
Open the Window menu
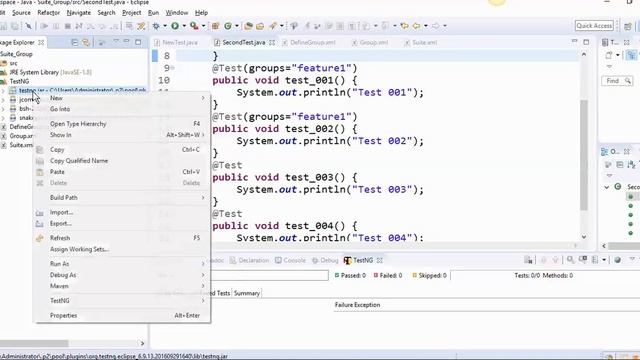tap(177, 13)
